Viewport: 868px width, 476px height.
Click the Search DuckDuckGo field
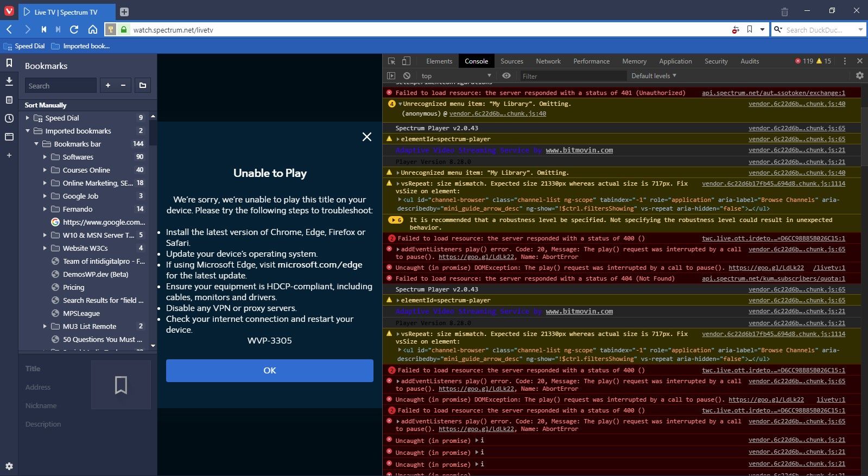point(818,30)
